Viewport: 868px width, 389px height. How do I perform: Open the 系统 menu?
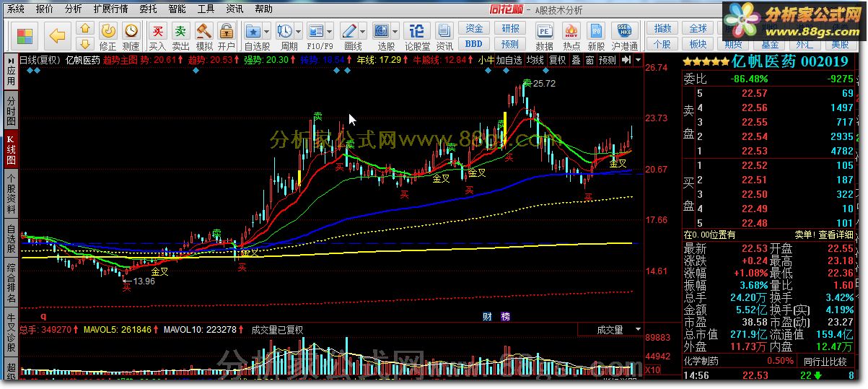point(16,9)
